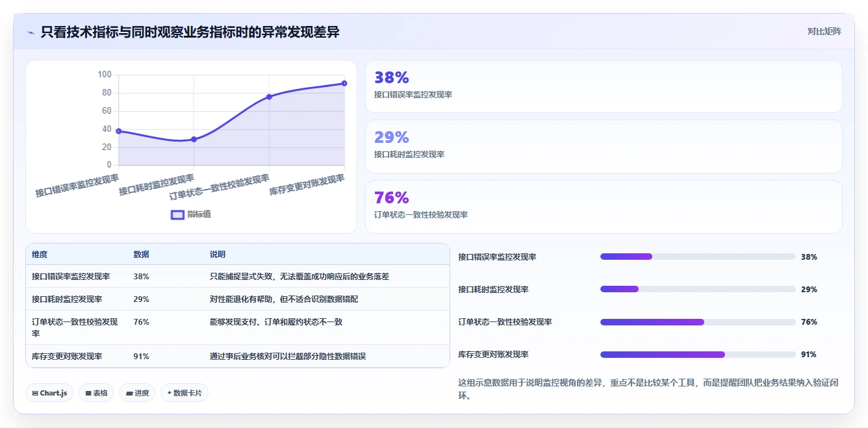Click the icon inside the Chart.js chip

pos(34,394)
